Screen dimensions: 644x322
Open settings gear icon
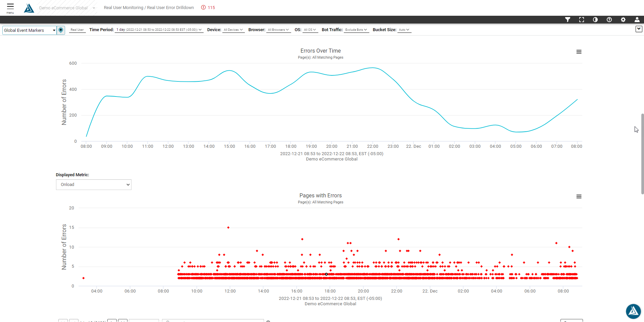(x=623, y=20)
